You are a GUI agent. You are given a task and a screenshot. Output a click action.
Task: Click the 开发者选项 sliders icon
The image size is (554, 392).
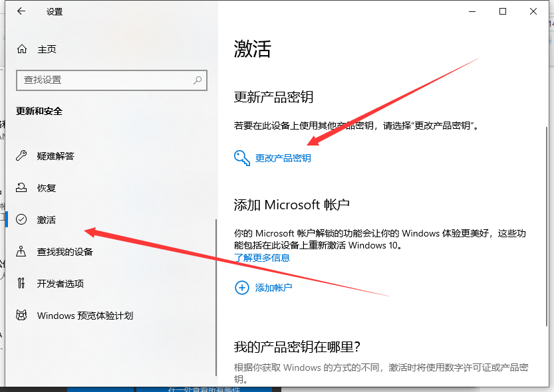[22, 284]
